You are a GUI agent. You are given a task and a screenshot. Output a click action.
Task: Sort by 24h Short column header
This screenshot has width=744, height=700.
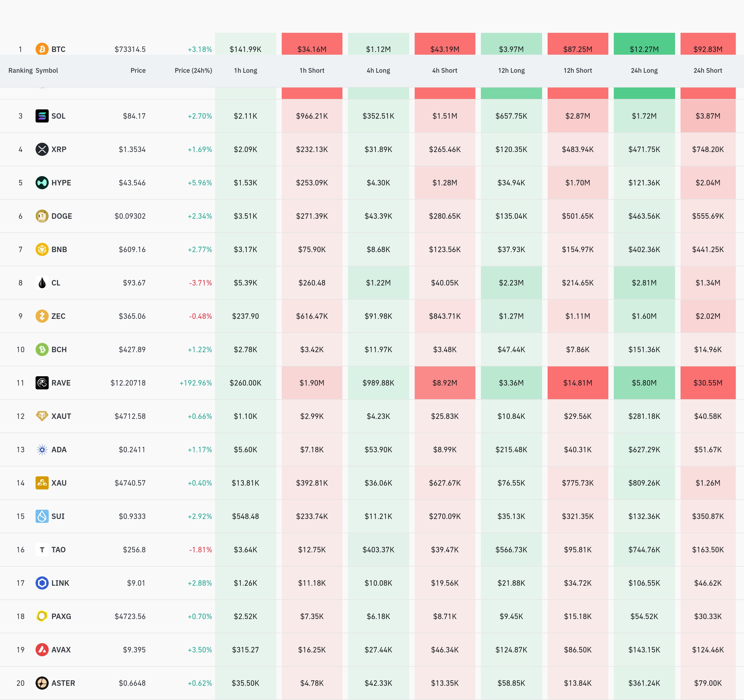pos(707,70)
